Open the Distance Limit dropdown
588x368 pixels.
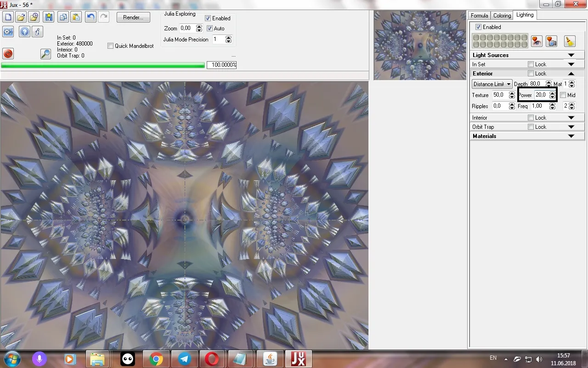point(492,84)
